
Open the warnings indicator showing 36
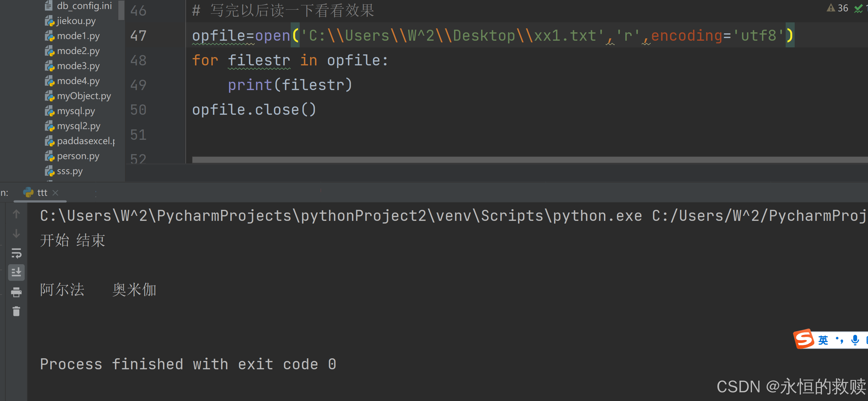[838, 8]
